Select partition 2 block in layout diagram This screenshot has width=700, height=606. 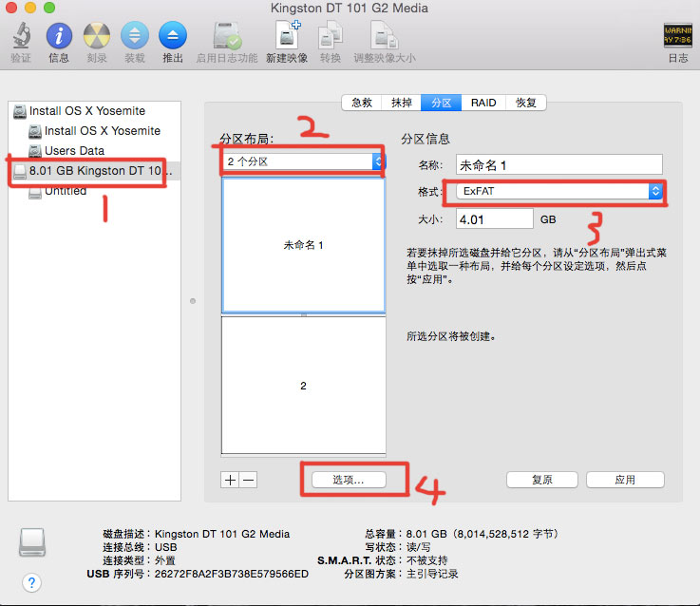click(303, 386)
